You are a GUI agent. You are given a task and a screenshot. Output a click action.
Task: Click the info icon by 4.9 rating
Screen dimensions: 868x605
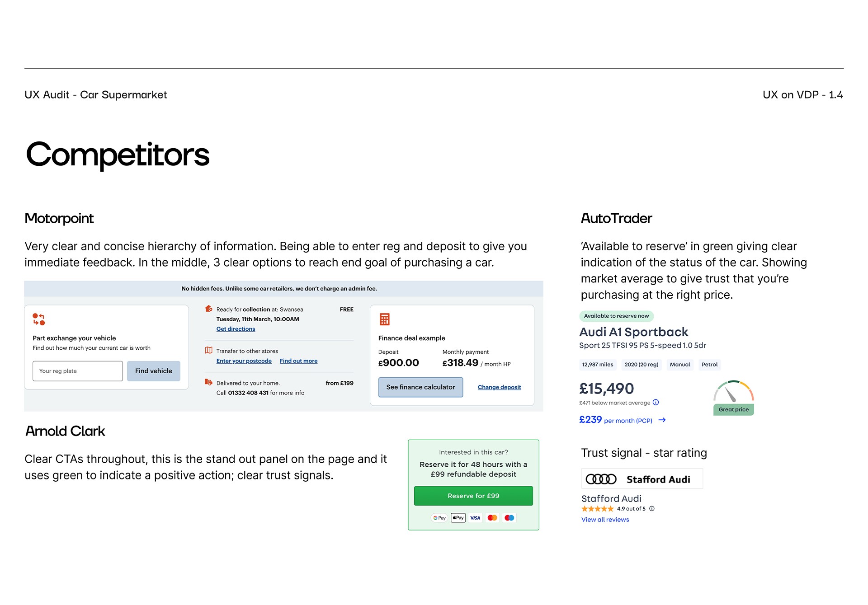pos(652,509)
